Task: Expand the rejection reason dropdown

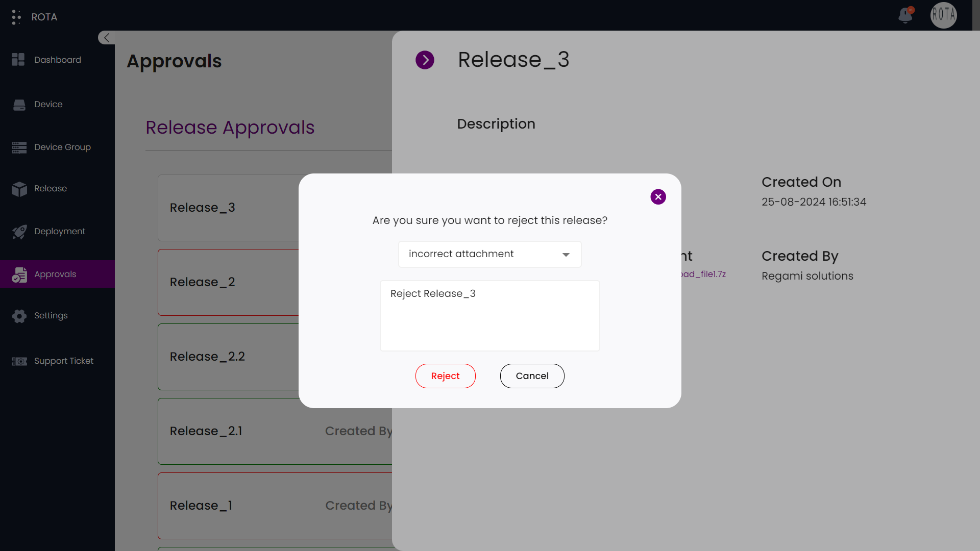Action: tap(566, 254)
